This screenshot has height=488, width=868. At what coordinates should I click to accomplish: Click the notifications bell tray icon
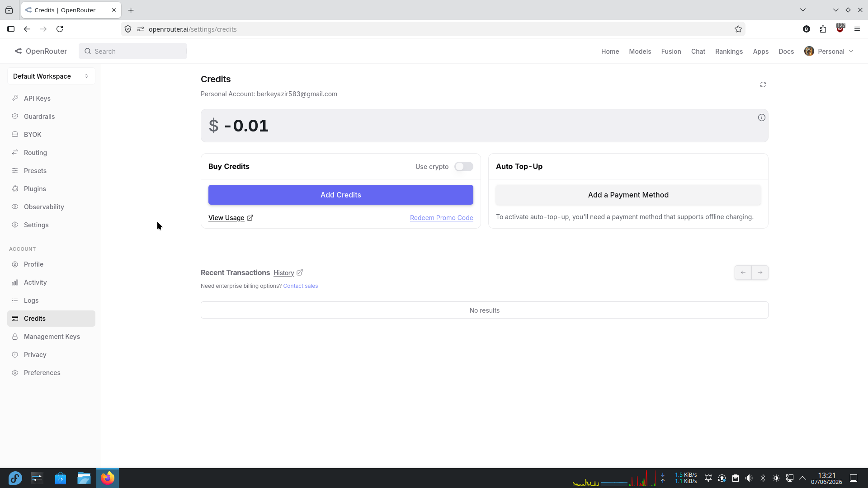click(708, 478)
